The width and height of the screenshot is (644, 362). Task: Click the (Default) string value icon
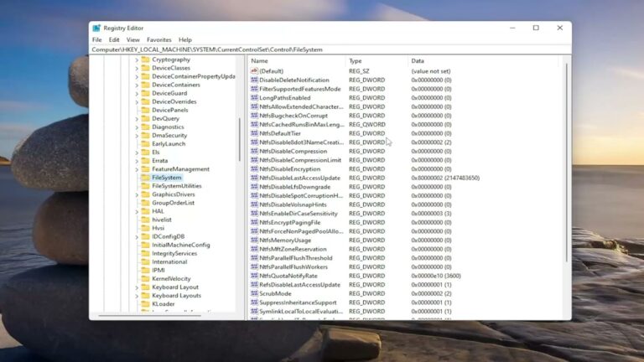pyautogui.click(x=254, y=71)
